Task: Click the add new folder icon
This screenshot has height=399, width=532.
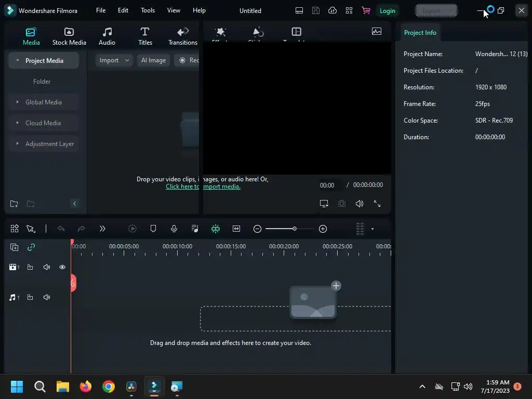Action: (14, 204)
